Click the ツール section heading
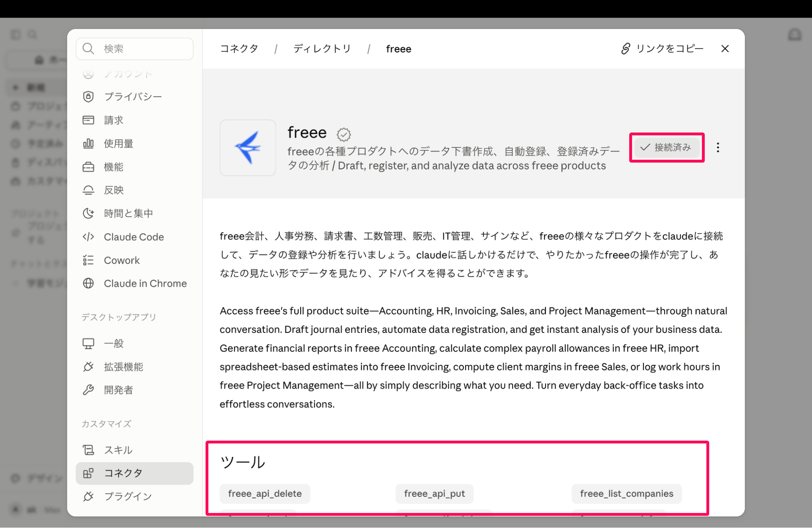The height and width of the screenshot is (528, 812). click(x=243, y=462)
